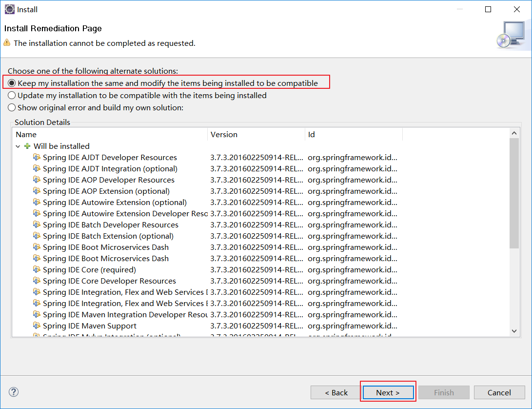Collapse the Will be installed tree node
This screenshot has width=532, height=409.
pos(18,146)
